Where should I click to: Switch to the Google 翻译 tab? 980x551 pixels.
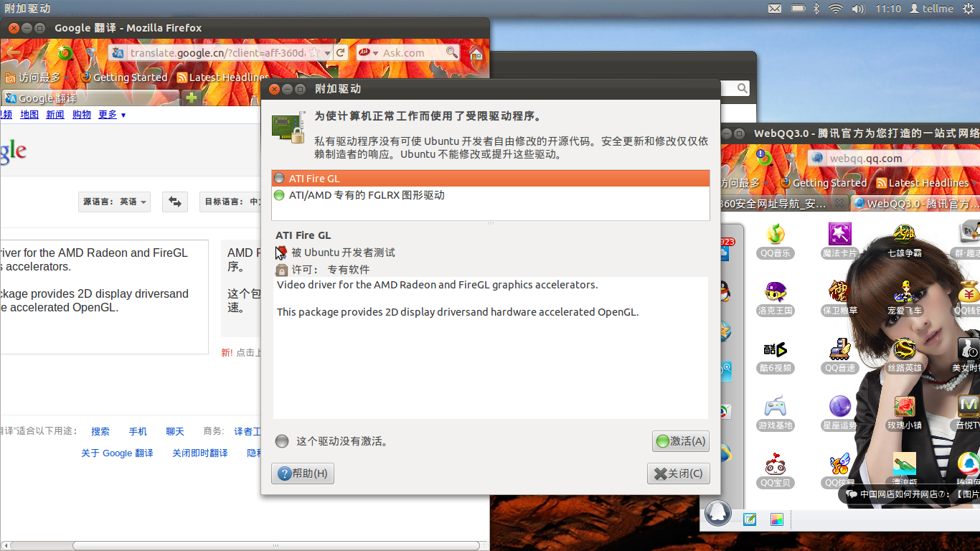90,98
